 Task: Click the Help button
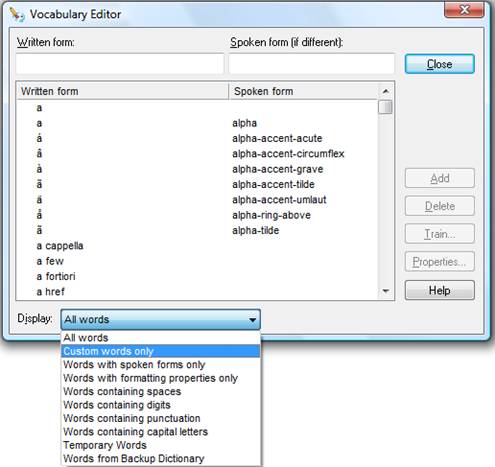pyautogui.click(x=440, y=290)
